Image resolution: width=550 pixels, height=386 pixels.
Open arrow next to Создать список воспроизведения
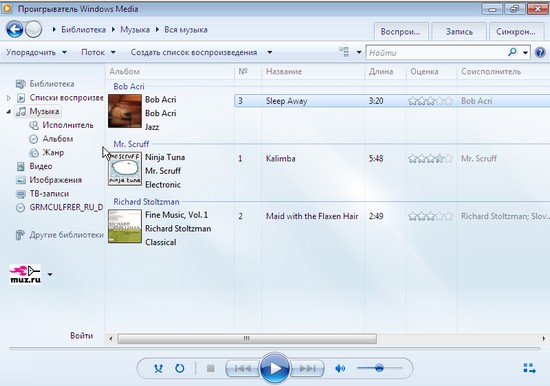[269, 52]
